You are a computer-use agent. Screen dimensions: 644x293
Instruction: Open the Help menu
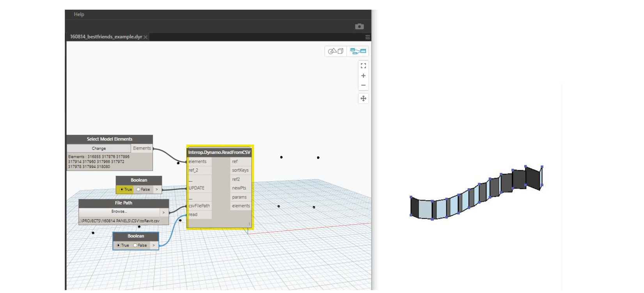point(79,14)
